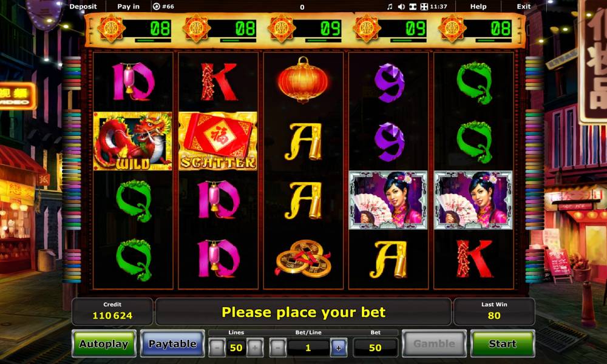Decrease the Bet/Line value

coord(277,348)
